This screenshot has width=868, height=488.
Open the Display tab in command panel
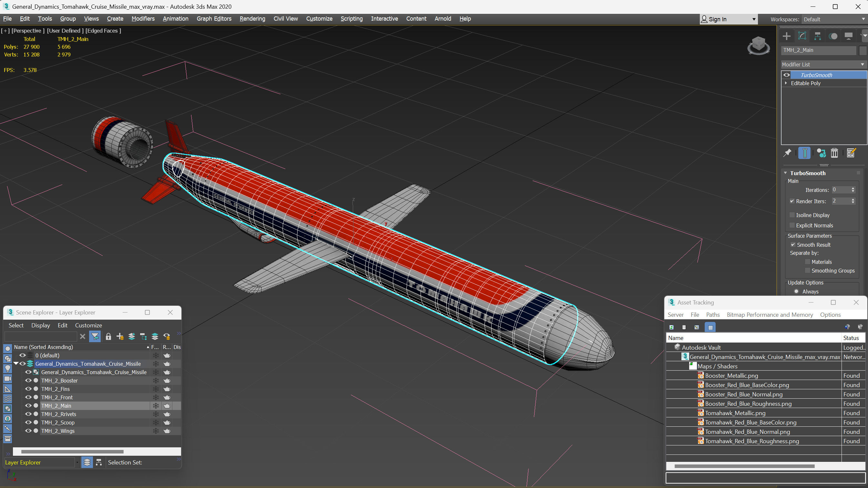pos(848,36)
